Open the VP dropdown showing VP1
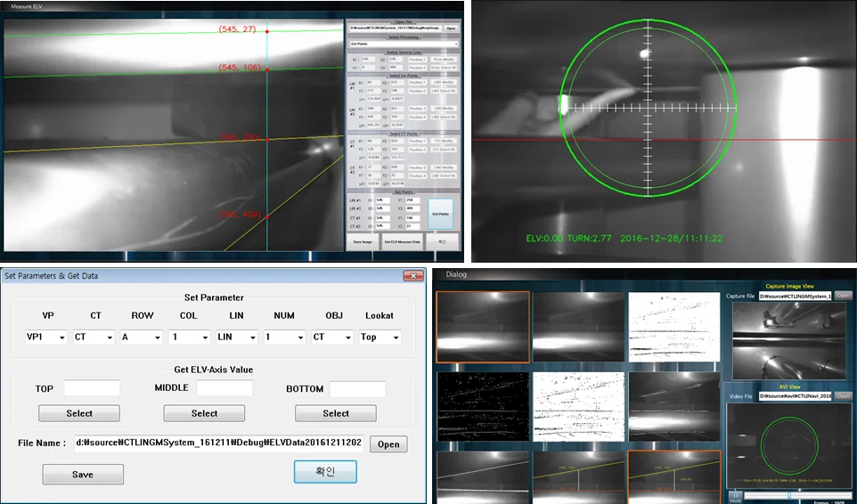Image resolution: width=857 pixels, height=504 pixels. (46, 337)
